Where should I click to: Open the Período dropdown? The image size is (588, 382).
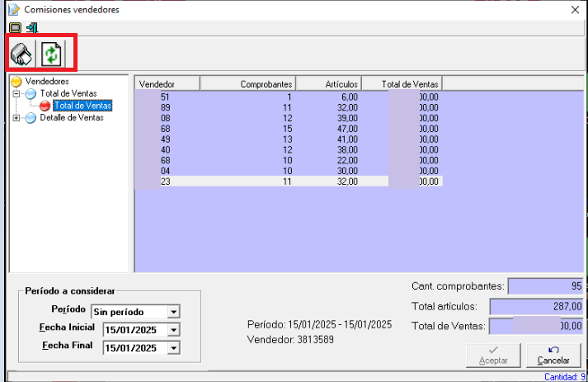coord(173,312)
